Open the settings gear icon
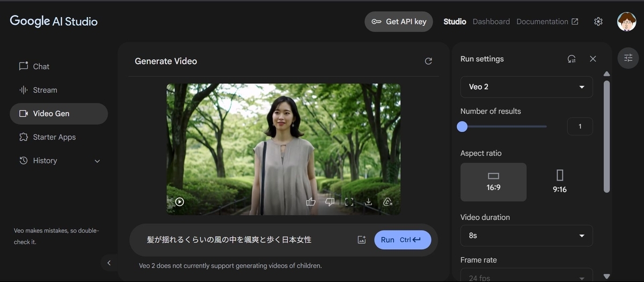This screenshot has width=644, height=282. (x=598, y=21)
